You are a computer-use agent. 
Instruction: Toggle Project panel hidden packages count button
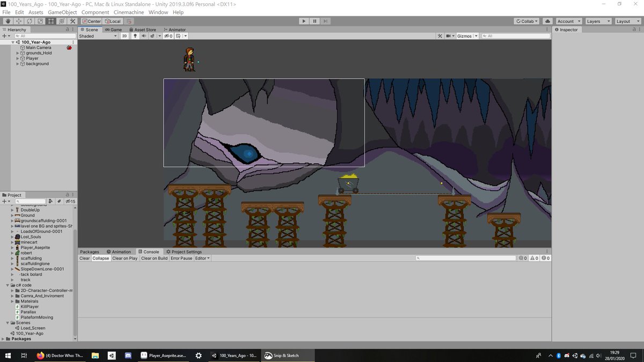70,201
